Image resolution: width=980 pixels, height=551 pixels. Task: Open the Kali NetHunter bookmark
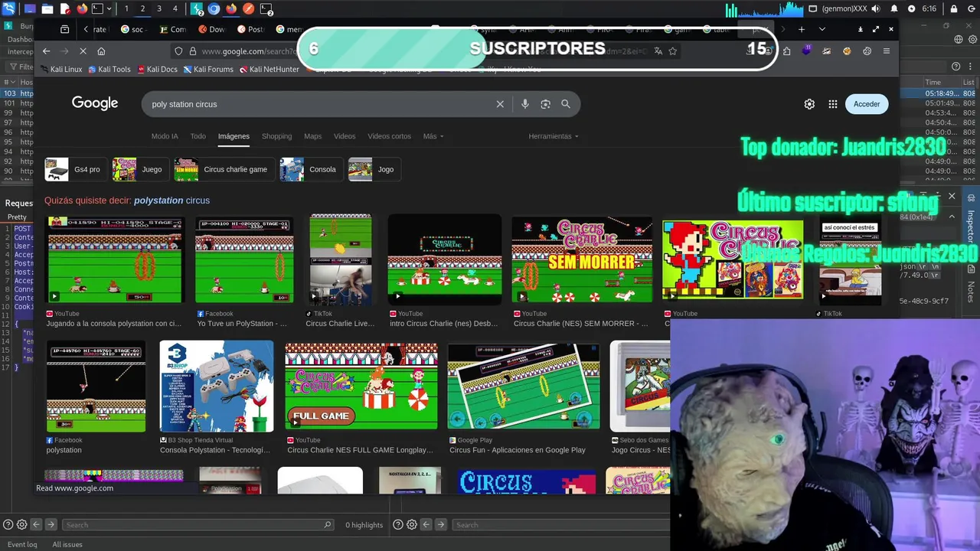pyautogui.click(x=269, y=69)
